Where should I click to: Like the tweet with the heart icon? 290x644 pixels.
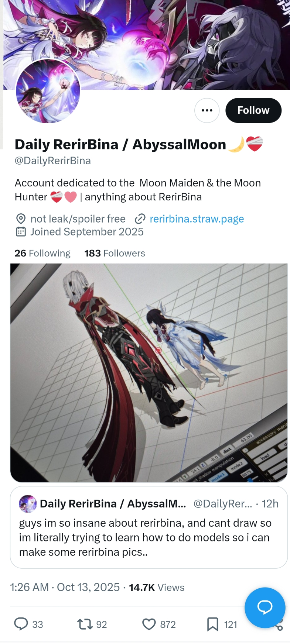point(149,624)
